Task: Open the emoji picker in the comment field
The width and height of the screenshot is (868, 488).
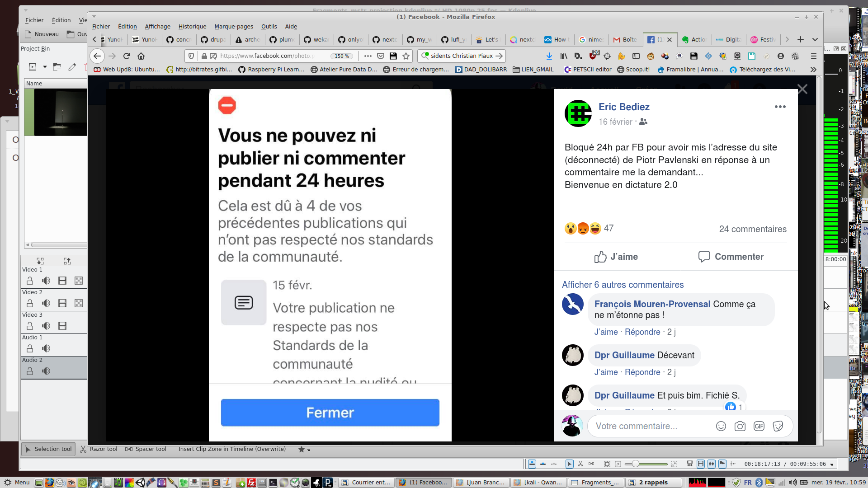Action: tap(721, 426)
